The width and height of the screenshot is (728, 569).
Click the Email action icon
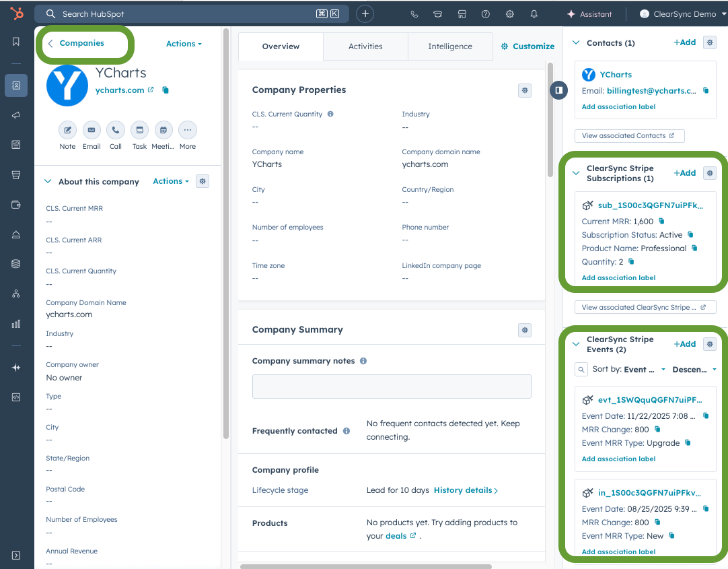(92, 130)
